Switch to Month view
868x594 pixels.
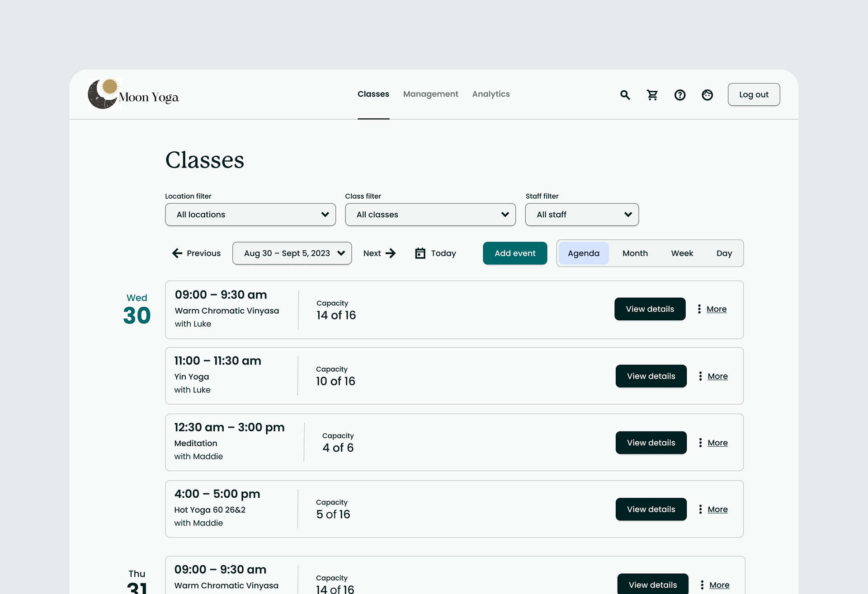point(635,253)
